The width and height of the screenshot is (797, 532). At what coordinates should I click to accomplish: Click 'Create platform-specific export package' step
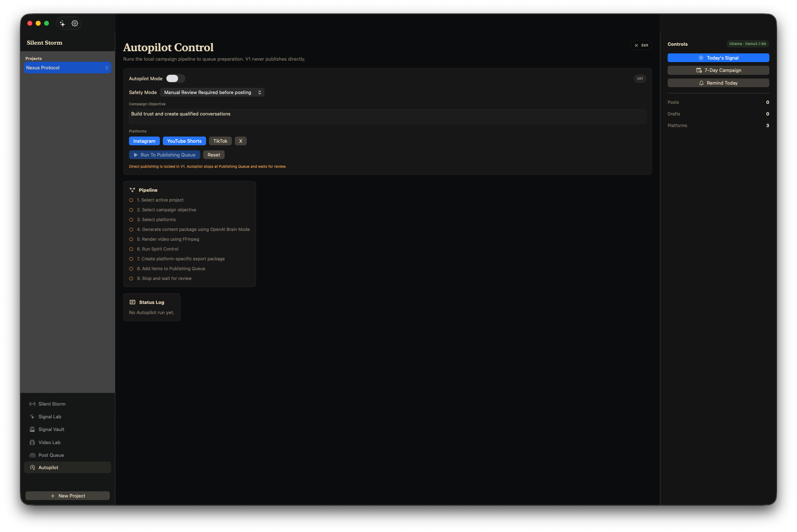[x=181, y=259]
